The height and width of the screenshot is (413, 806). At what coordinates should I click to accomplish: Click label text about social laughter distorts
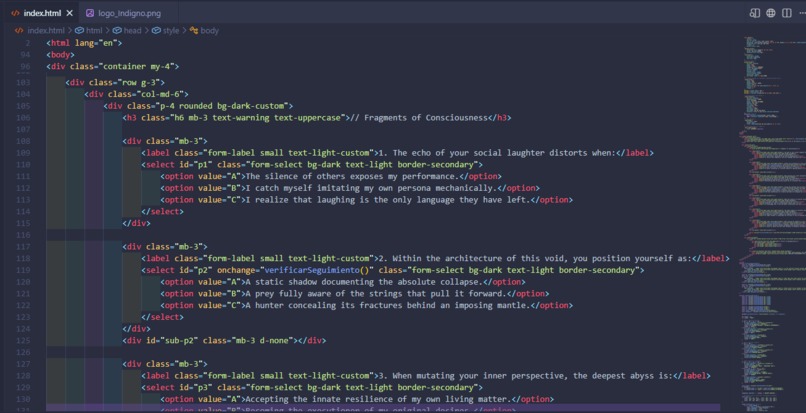(497, 153)
